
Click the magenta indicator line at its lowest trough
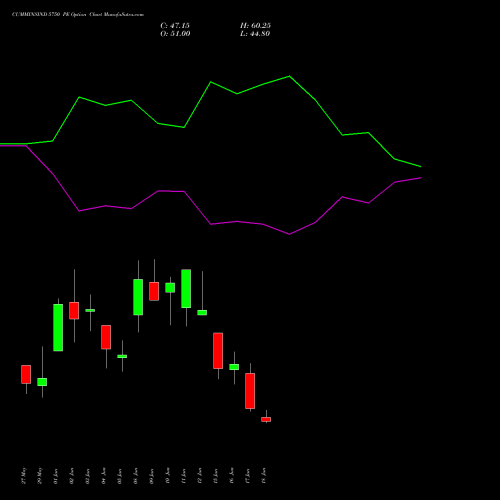point(289,234)
